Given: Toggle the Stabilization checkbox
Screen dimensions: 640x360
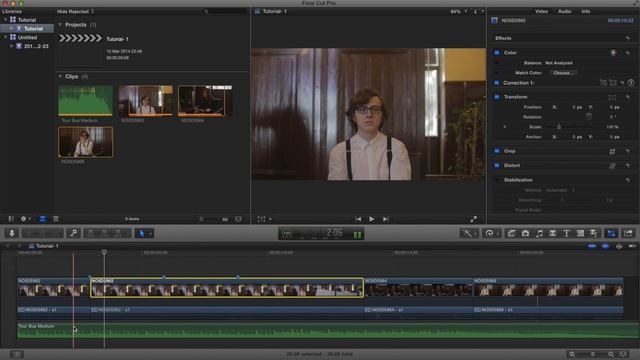Looking at the screenshot, I should (x=497, y=180).
